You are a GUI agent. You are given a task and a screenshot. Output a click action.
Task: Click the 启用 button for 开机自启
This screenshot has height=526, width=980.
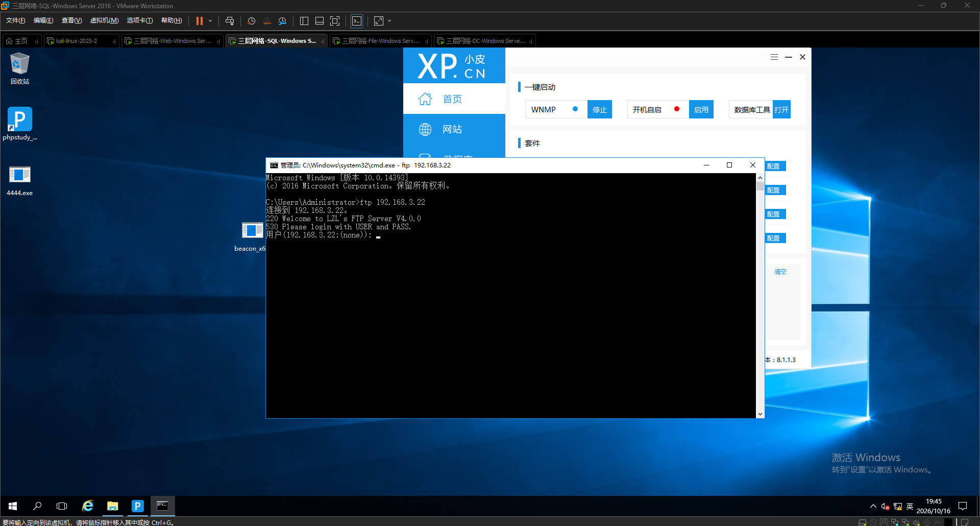[701, 110]
